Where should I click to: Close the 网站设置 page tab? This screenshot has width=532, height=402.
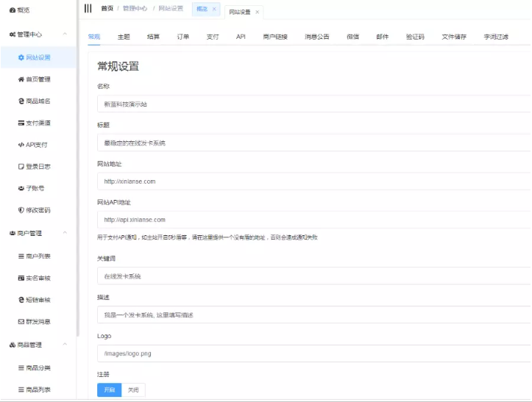(257, 12)
